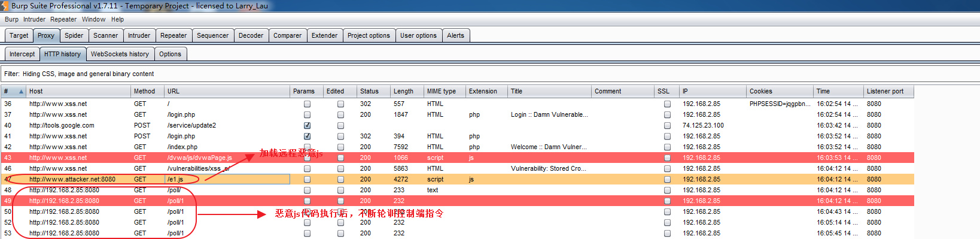Sort by the Method column header
980x239 pixels.
(x=148, y=91)
